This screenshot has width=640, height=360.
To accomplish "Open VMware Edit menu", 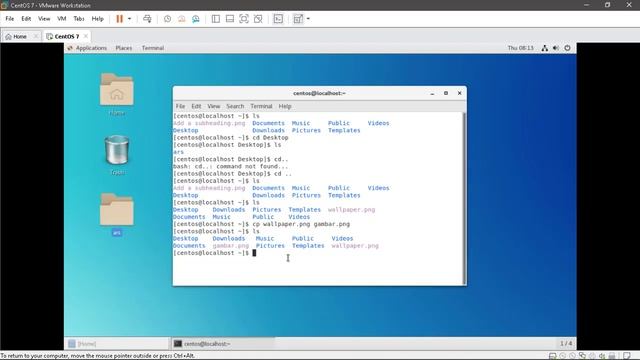I will (x=26, y=19).
